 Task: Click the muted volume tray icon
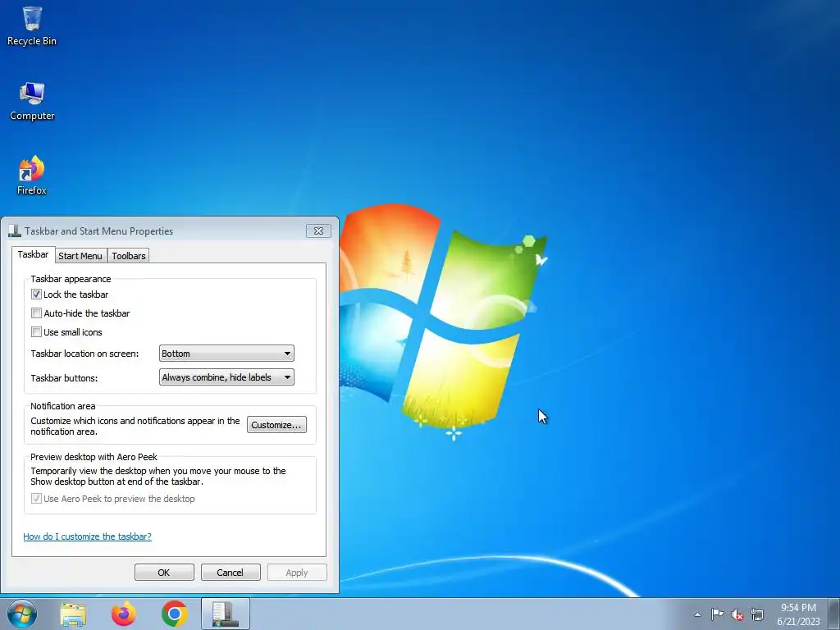[737, 615]
